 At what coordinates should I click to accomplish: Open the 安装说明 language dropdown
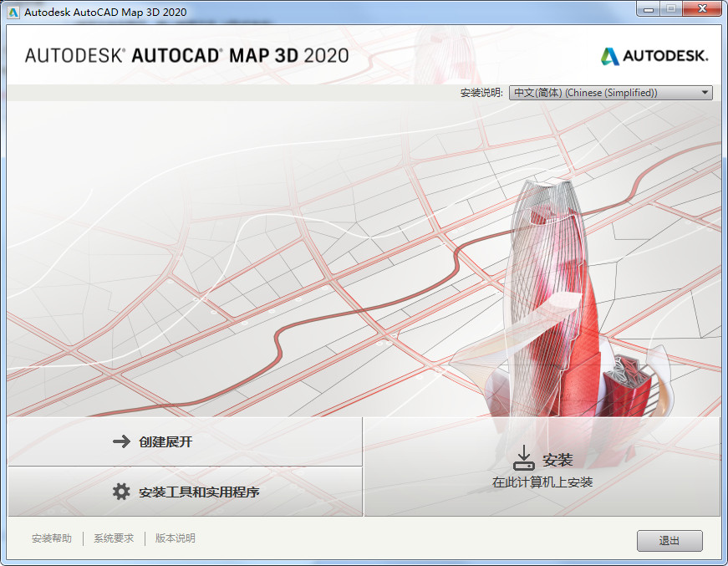[x=610, y=93]
